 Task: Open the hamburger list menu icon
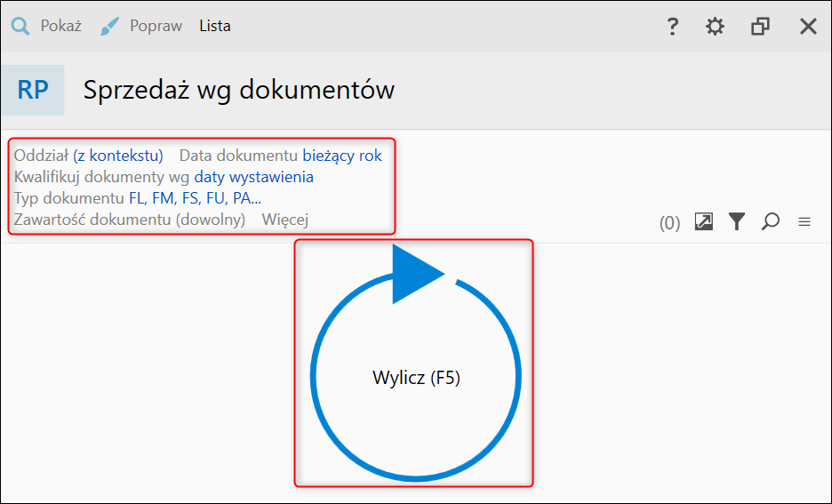pyautogui.click(x=804, y=221)
